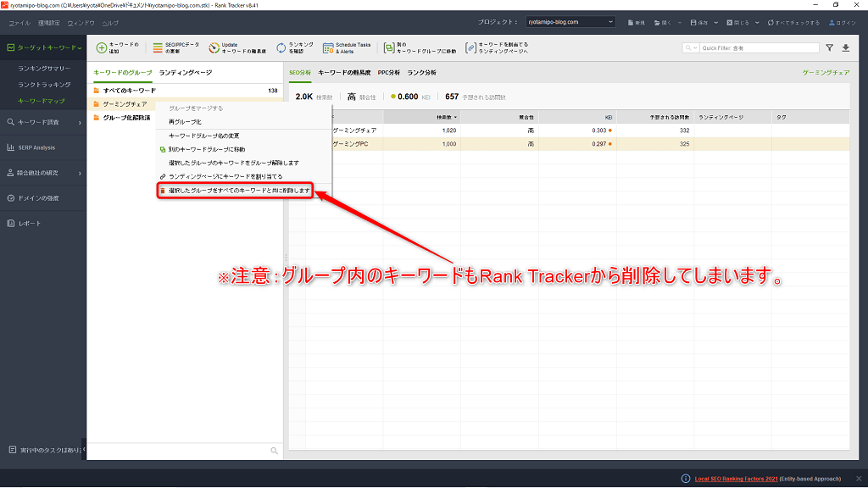Viewport: 868px width, 488px height.
Task: Click the download/export arrow icon
Action: [x=845, y=48]
